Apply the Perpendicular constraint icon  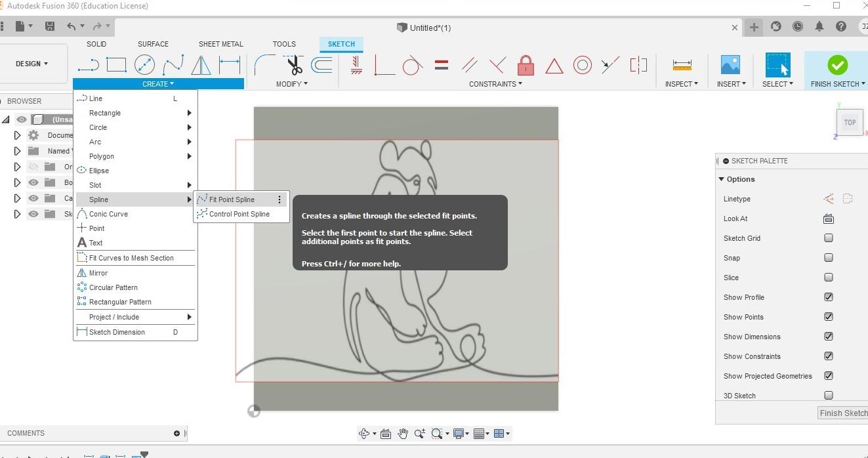497,65
